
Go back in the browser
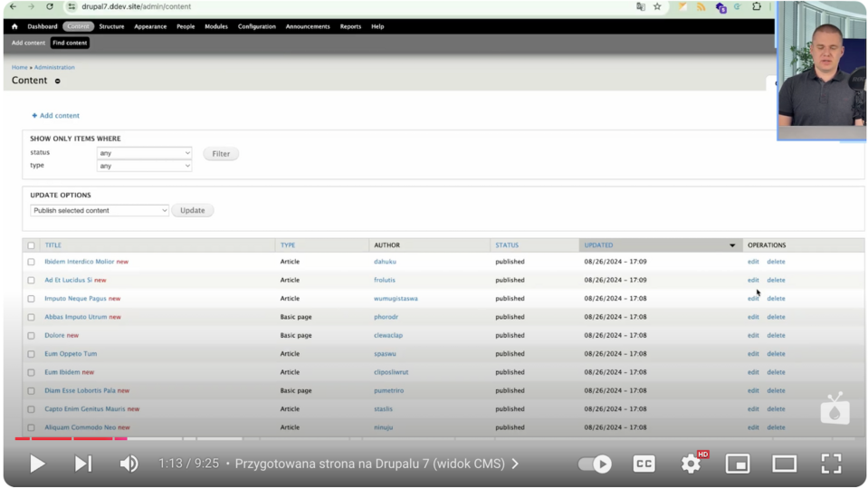click(x=13, y=6)
